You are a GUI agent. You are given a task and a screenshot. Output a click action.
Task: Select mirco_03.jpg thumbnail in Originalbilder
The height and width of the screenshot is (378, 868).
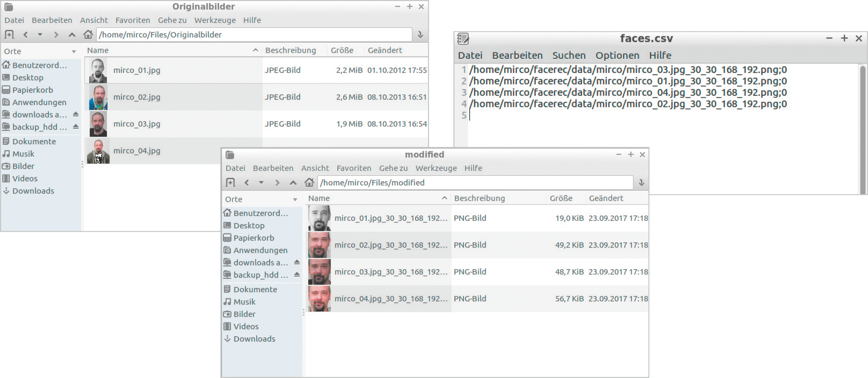(98, 124)
